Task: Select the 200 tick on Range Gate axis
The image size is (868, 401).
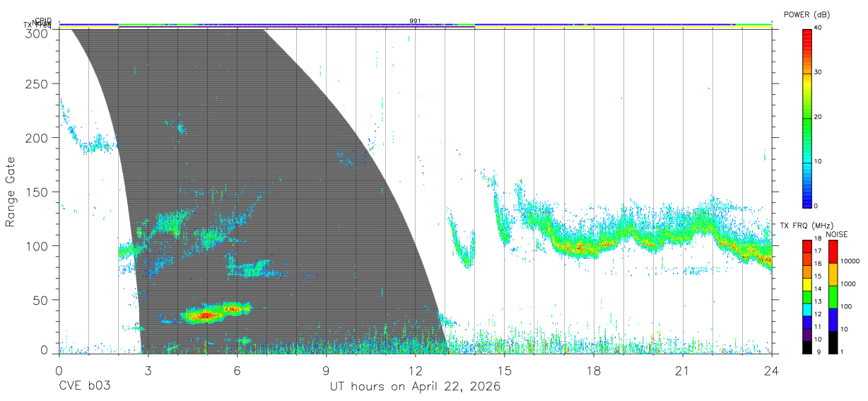Action: 37,138
